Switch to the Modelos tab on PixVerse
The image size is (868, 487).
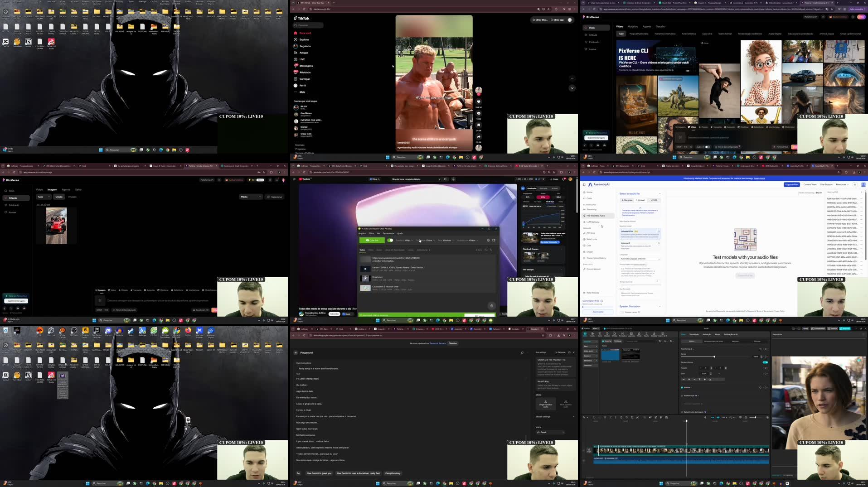click(633, 26)
